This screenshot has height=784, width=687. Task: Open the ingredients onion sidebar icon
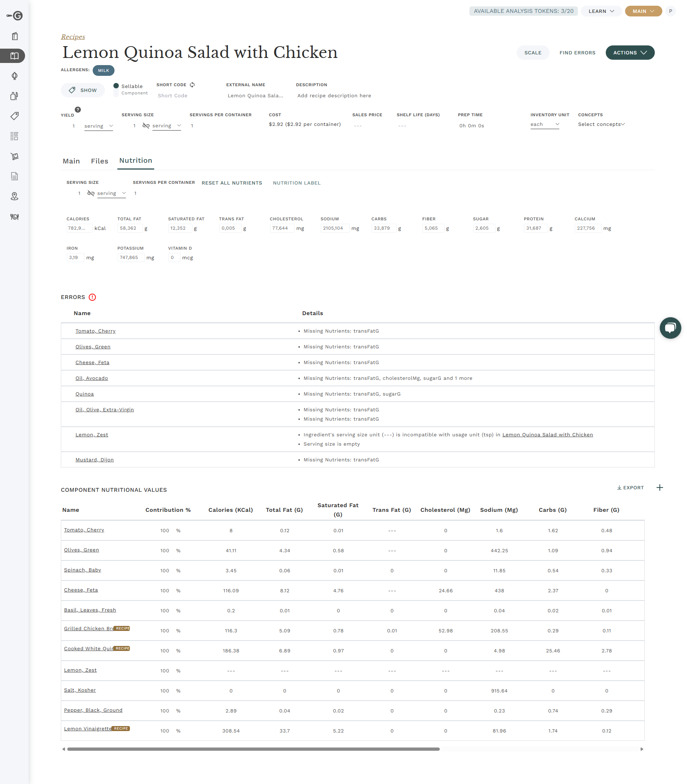(x=15, y=76)
